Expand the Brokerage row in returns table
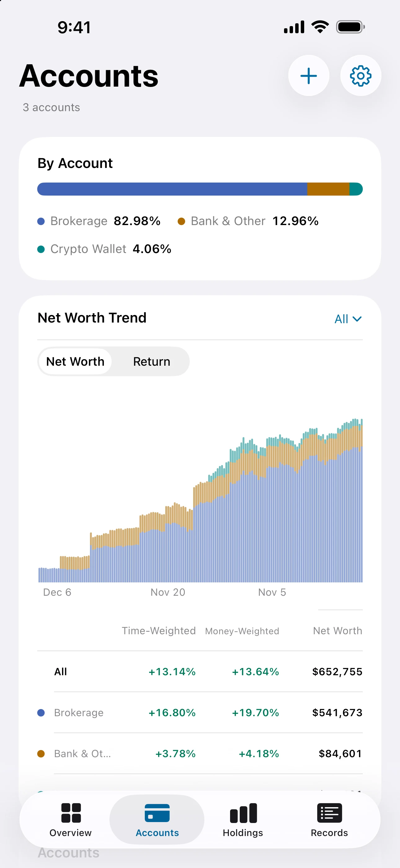400x868 pixels. pos(200,712)
